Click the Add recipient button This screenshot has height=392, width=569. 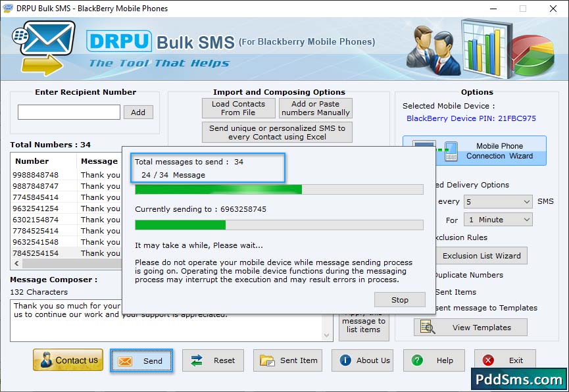tap(138, 112)
